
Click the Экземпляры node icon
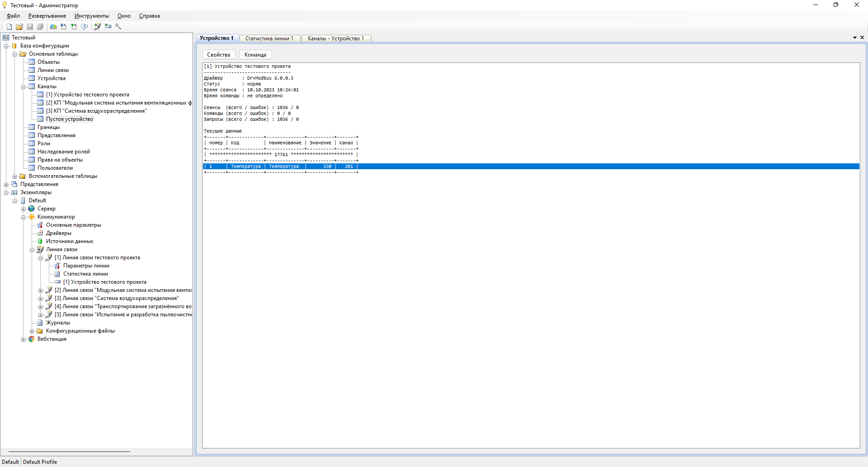(14, 192)
